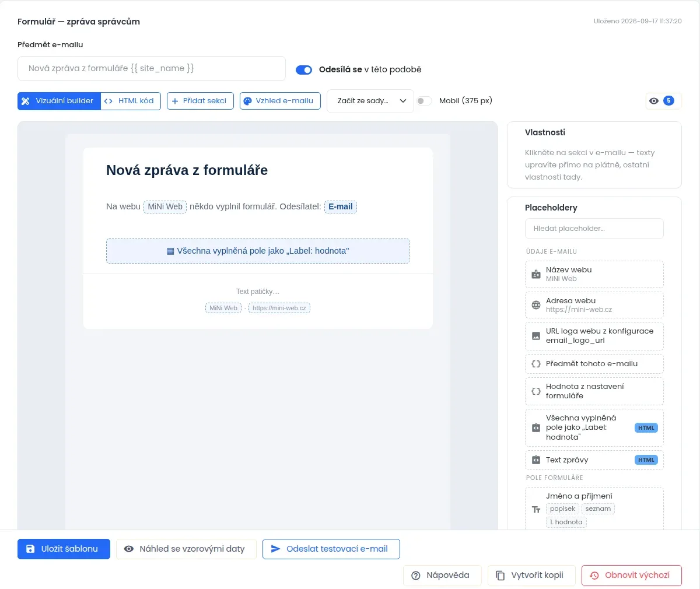The width and height of the screenshot is (700, 589).
Task: Switch to the Vizuální builder tab
Action: coord(59,101)
